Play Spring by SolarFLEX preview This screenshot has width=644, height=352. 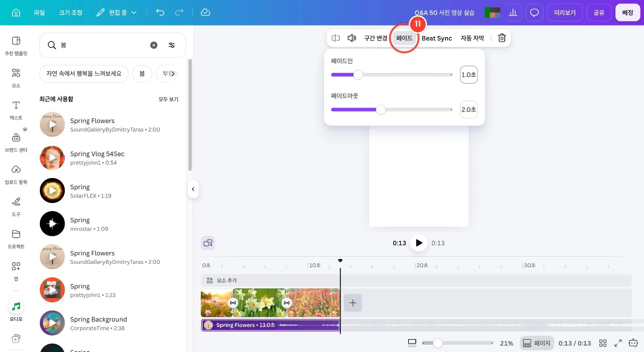(52, 190)
